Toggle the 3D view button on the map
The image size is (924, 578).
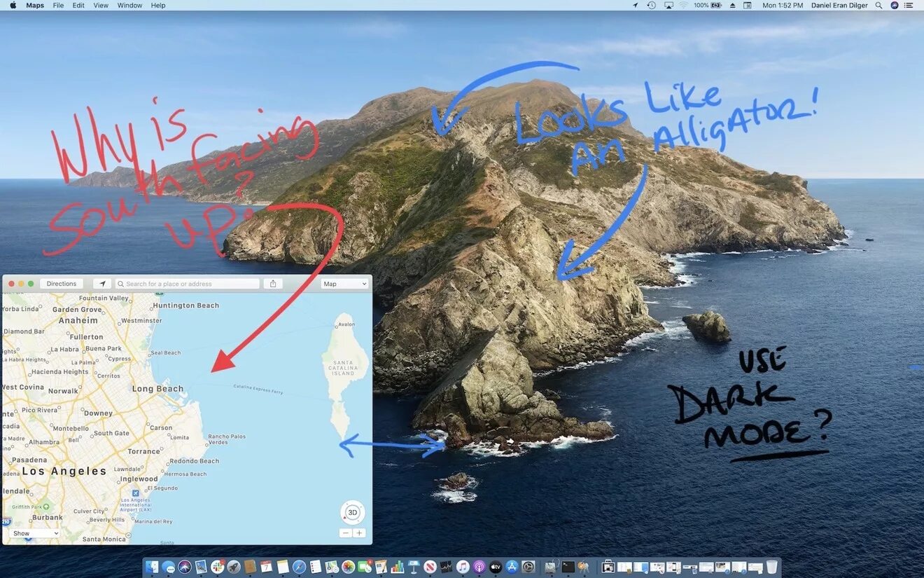coord(353,513)
